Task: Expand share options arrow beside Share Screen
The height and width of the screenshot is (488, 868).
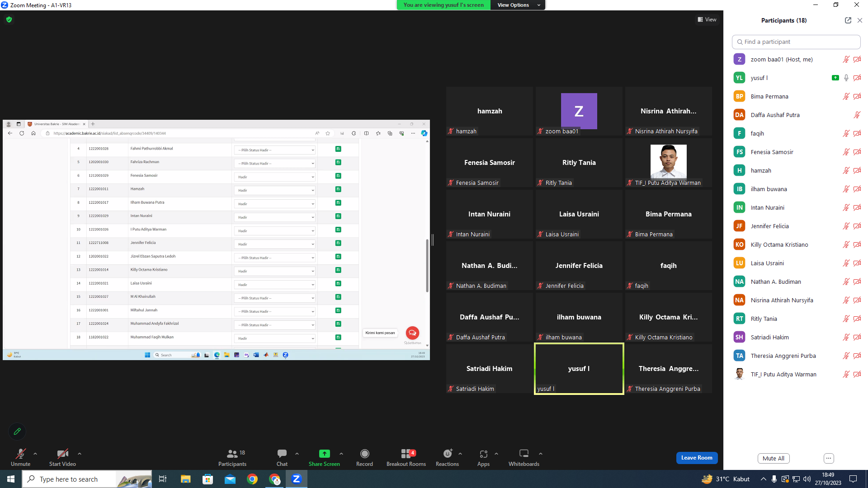Action: coord(341,454)
